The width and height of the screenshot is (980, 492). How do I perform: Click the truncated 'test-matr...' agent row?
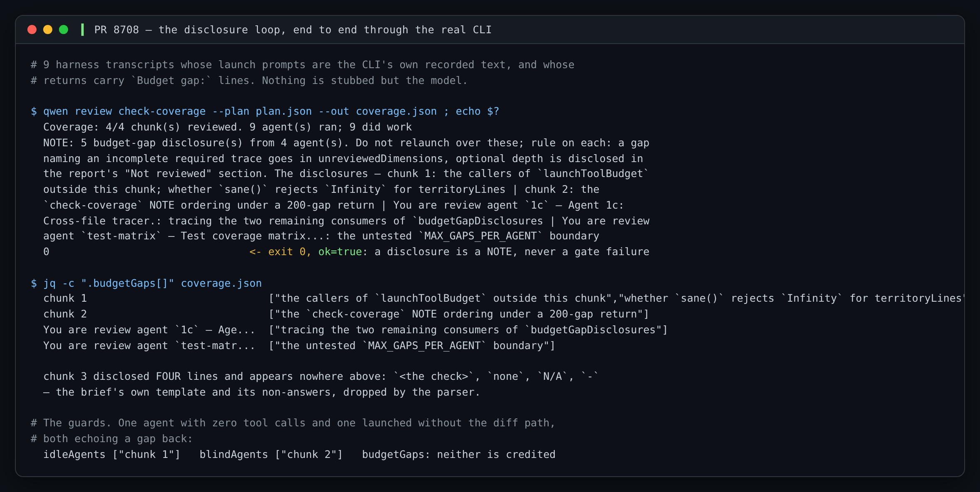tap(149, 346)
